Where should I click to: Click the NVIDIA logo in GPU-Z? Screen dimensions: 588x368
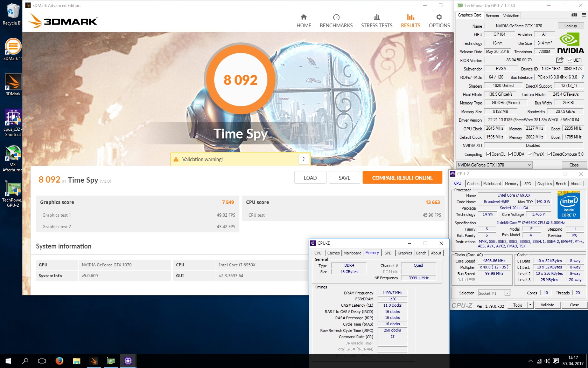coord(570,43)
